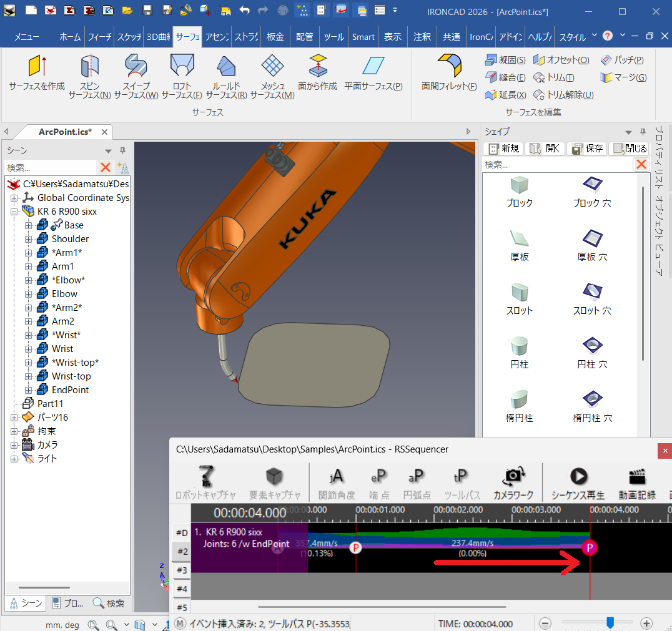
Task: Expand the カメラ tree node
Action: click(x=14, y=445)
